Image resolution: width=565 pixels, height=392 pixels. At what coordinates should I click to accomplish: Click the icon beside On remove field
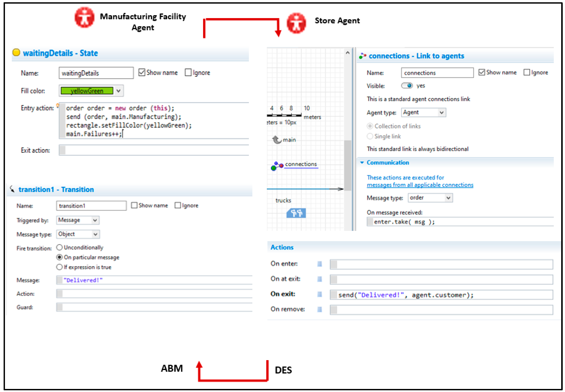coord(319,309)
